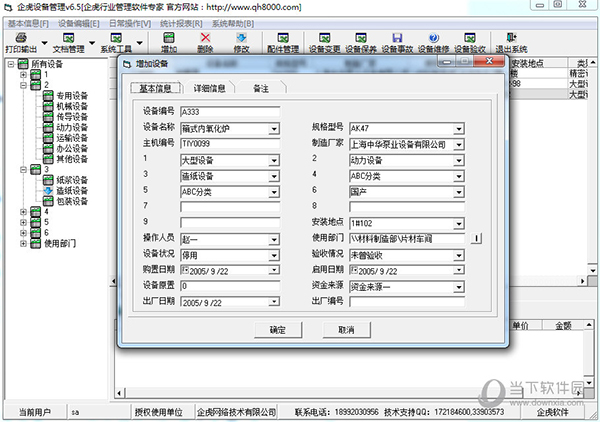Open the 文档管理 document management tool
600x422 pixels.
[69, 41]
